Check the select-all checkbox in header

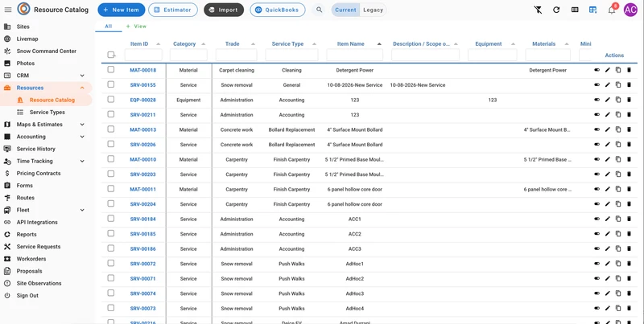[111, 55]
